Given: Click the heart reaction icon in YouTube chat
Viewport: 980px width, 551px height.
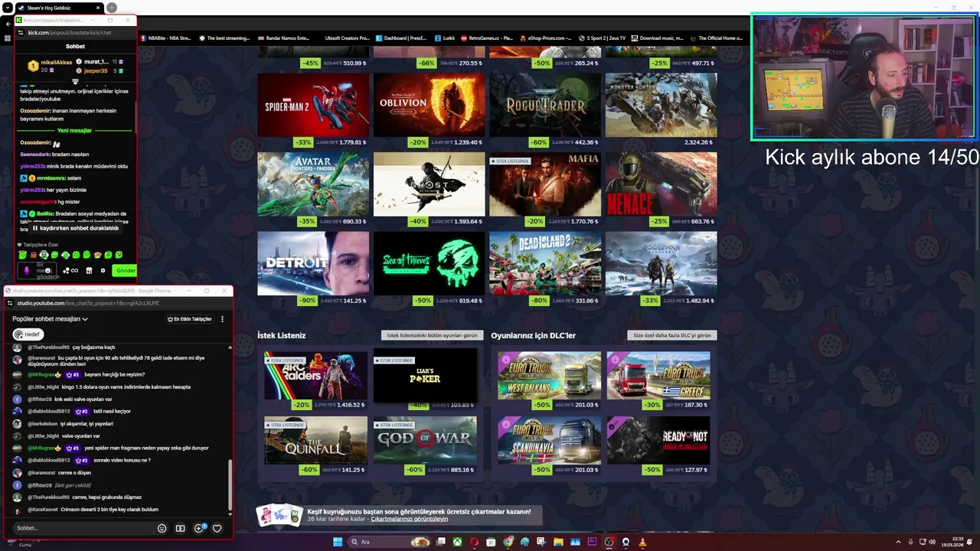Looking at the screenshot, I should pos(217,528).
